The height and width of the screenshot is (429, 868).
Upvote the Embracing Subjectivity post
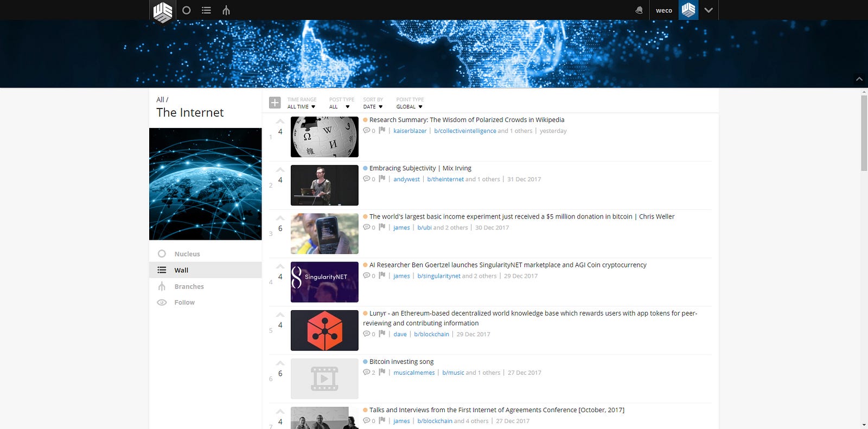pos(280,170)
